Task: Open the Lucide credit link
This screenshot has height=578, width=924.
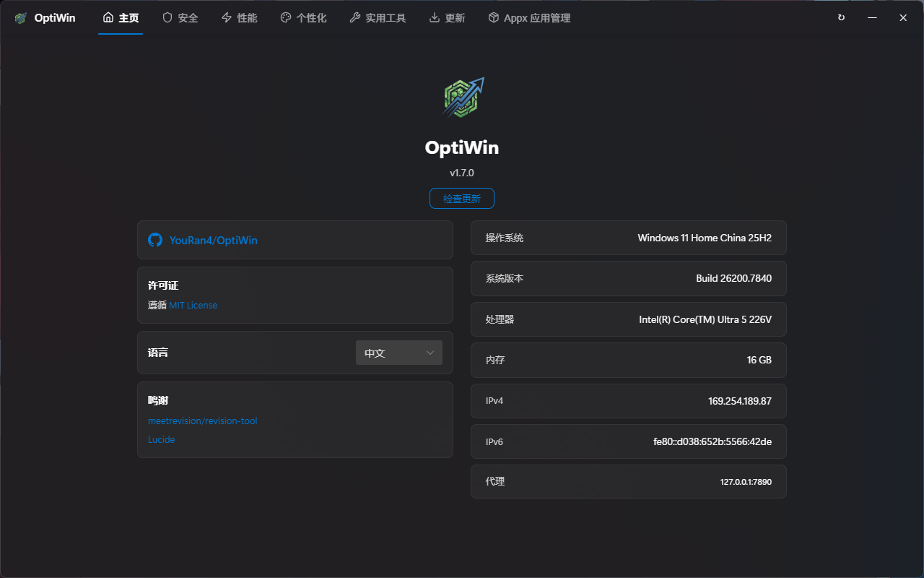Action: 161,440
